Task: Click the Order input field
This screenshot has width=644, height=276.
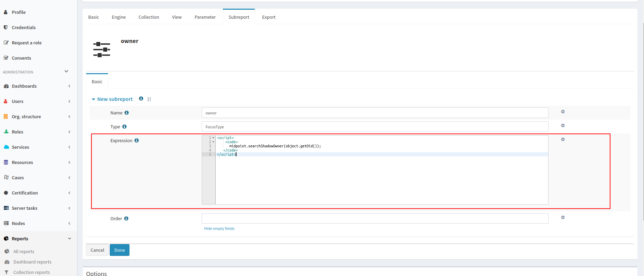Action: (x=375, y=218)
